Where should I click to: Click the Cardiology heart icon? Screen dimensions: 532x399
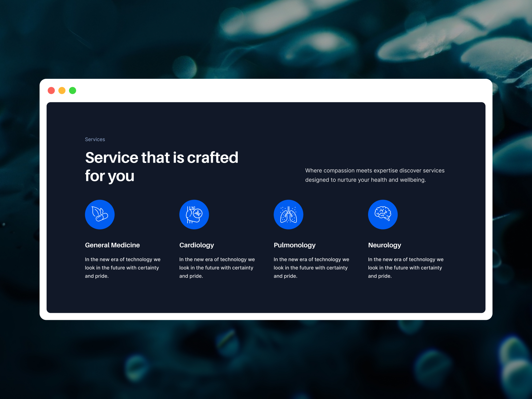(x=194, y=214)
